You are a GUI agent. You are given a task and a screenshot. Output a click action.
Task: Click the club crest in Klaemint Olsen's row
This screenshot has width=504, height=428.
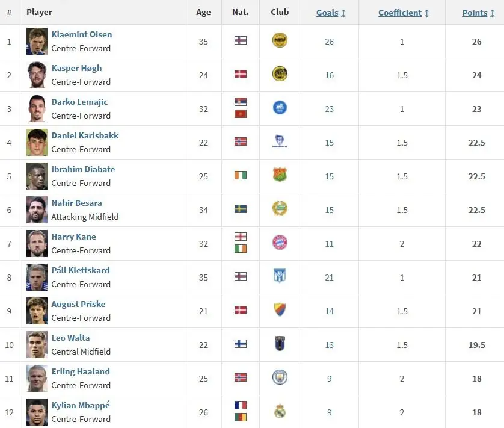[x=280, y=40]
